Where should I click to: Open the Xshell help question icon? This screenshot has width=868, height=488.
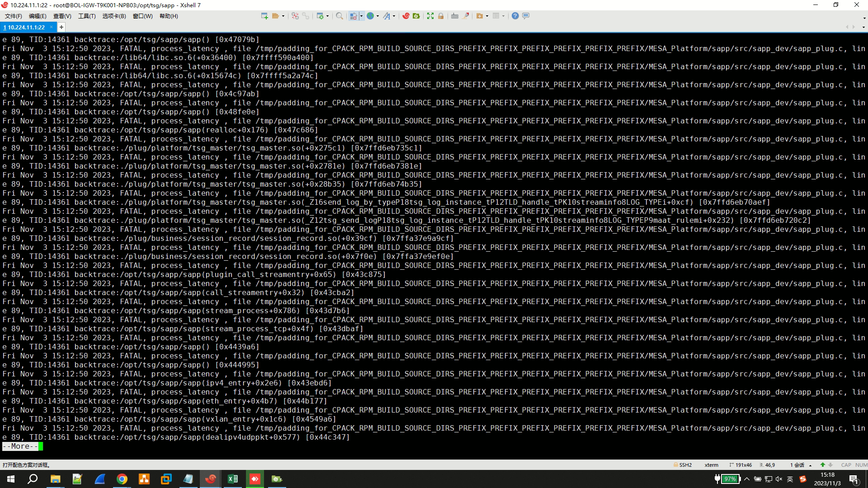pos(515,16)
